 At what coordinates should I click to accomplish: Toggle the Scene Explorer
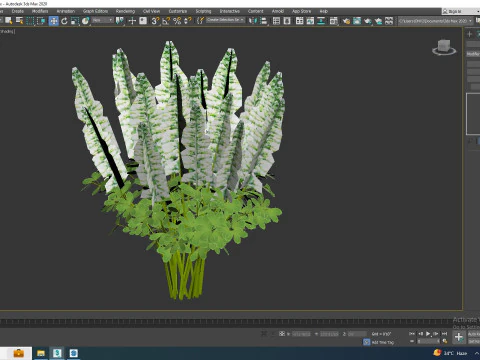276,21
